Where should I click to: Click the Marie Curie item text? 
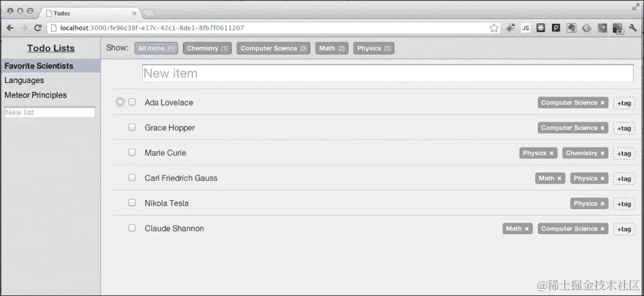pos(165,153)
